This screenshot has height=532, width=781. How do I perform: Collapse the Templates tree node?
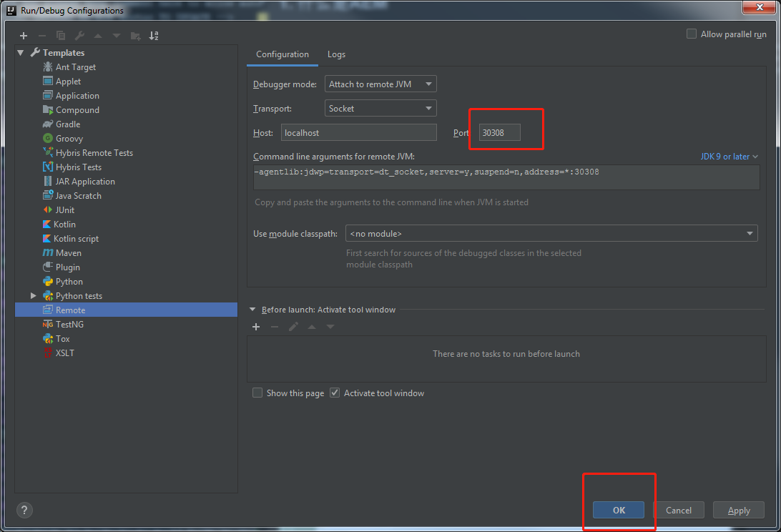click(21, 52)
